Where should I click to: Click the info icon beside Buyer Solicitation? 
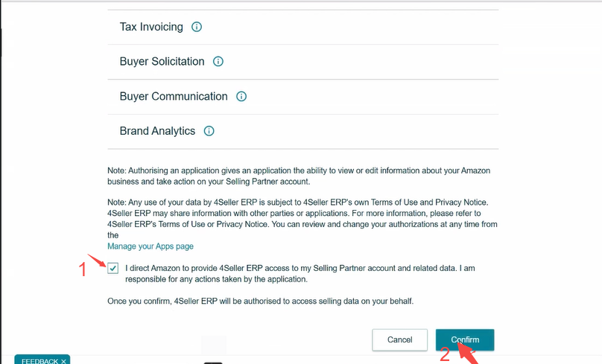[x=218, y=62]
